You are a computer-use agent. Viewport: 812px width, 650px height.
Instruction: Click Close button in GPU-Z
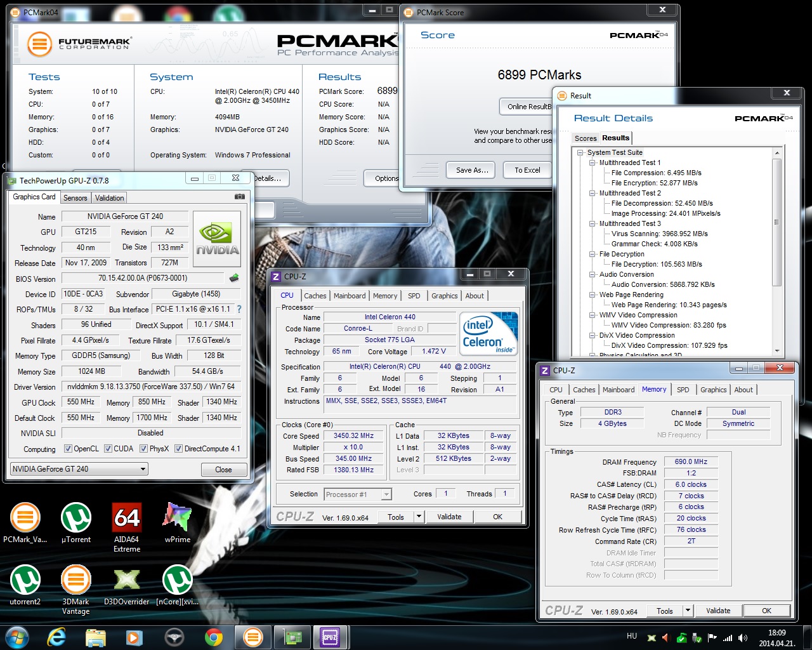click(223, 470)
